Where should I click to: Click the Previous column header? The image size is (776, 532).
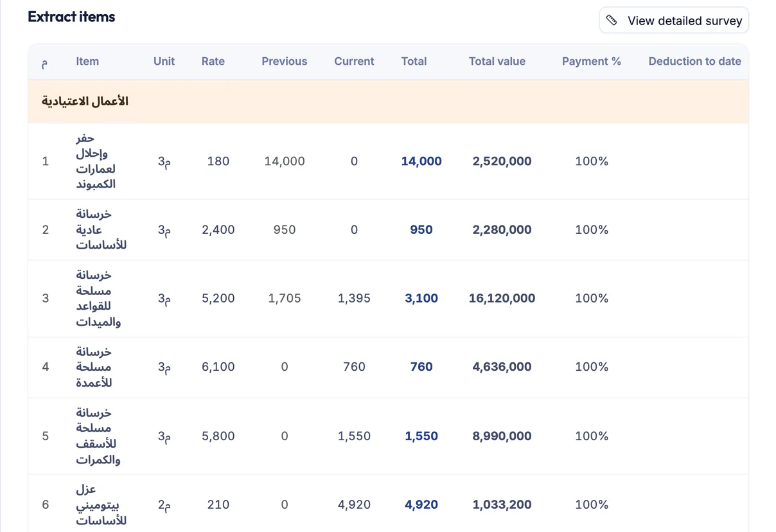285,62
